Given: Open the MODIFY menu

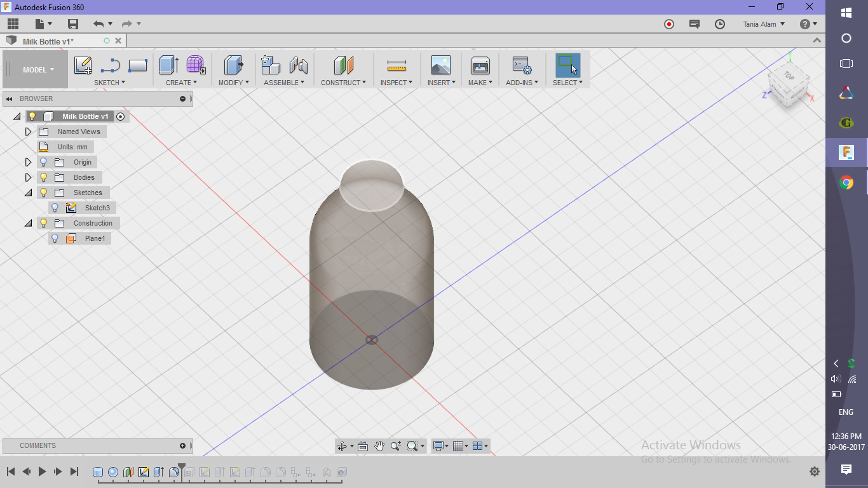Looking at the screenshot, I should 233,83.
